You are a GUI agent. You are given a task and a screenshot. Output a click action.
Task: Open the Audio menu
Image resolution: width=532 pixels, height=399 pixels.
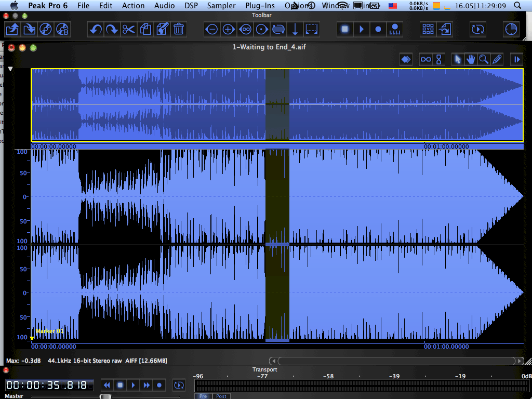click(164, 5)
